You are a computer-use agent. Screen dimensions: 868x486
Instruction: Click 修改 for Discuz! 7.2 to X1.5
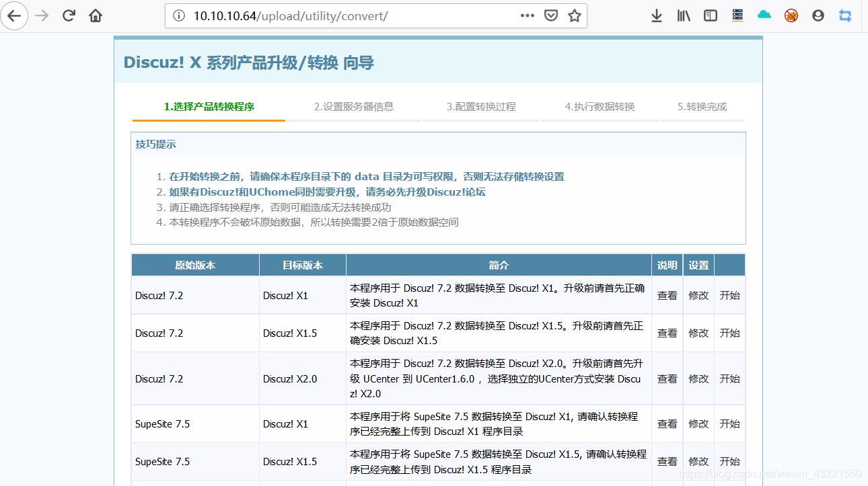click(698, 333)
